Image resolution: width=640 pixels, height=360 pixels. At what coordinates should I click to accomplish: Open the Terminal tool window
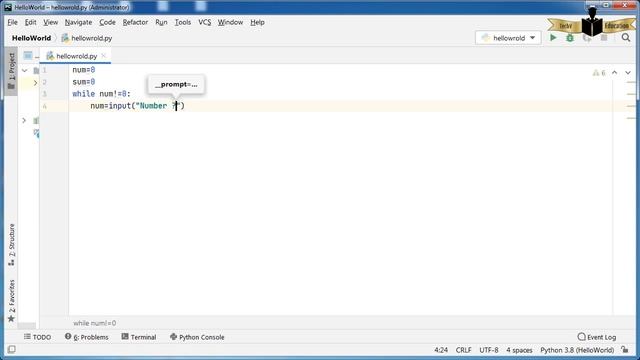click(x=139, y=337)
